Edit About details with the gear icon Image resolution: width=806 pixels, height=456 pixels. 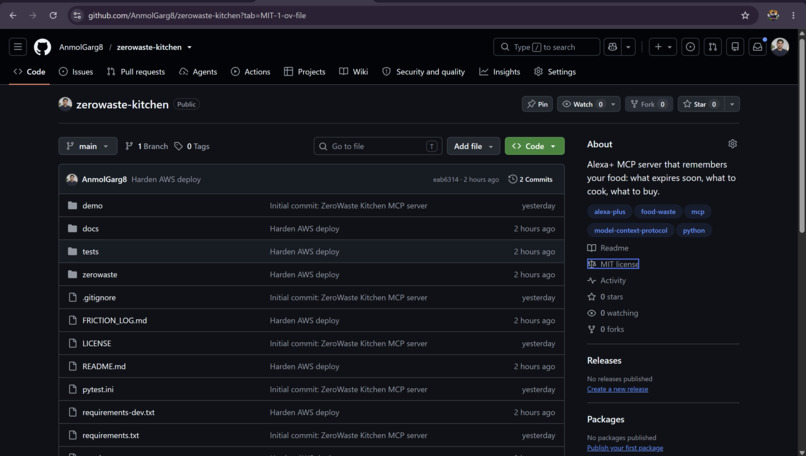click(732, 144)
